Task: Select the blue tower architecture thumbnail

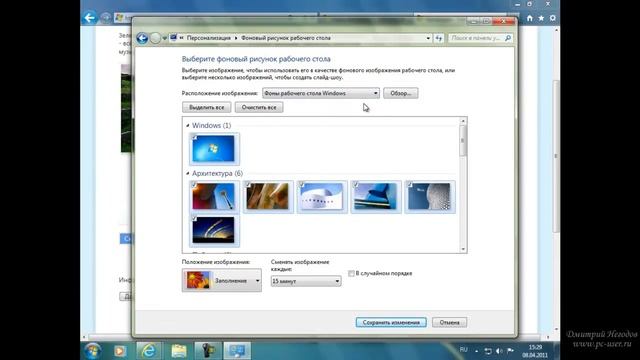Action: 376,197
